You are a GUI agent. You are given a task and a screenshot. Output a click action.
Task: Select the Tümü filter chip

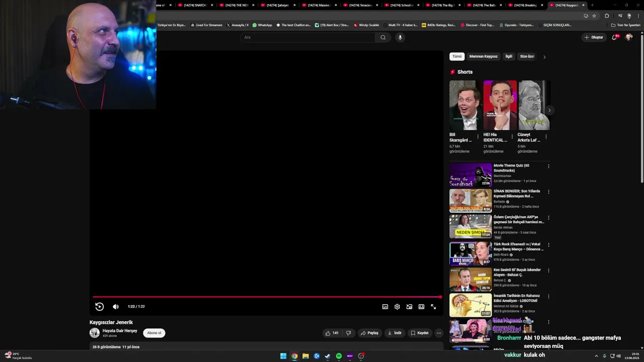click(x=457, y=56)
